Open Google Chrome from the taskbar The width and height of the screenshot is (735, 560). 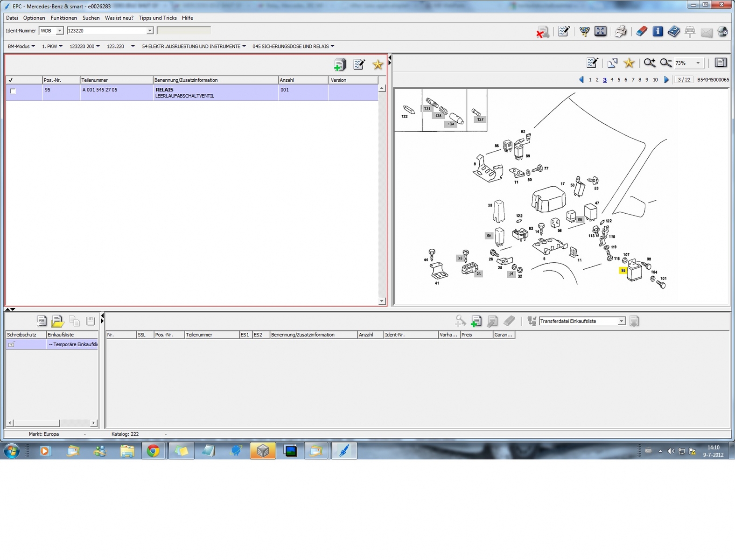click(x=153, y=451)
